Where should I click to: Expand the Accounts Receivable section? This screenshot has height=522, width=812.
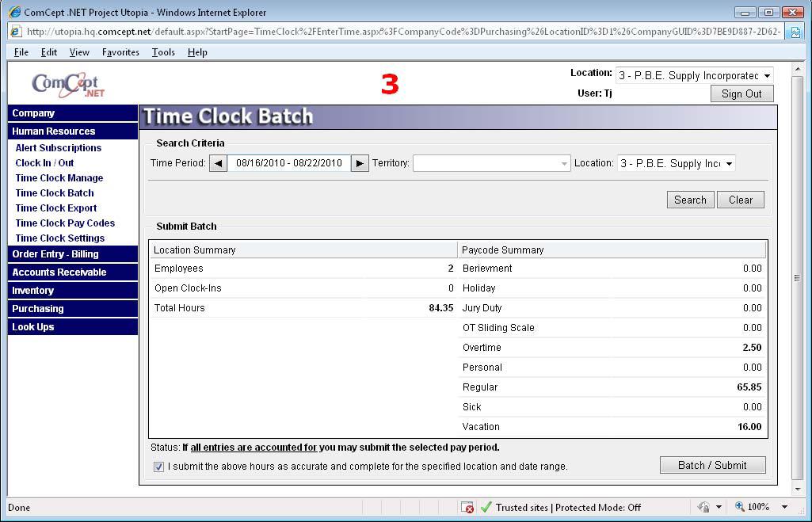point(59,272)
